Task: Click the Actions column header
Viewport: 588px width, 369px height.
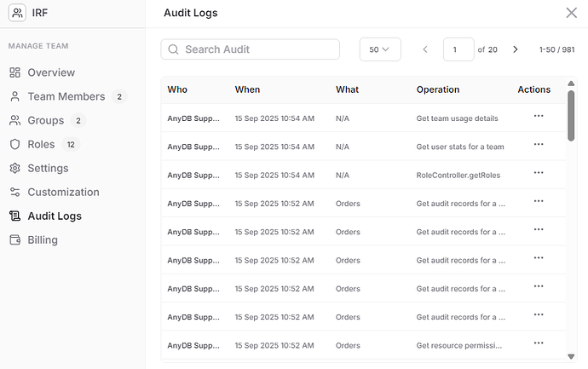Action: (x=534, y=89)
